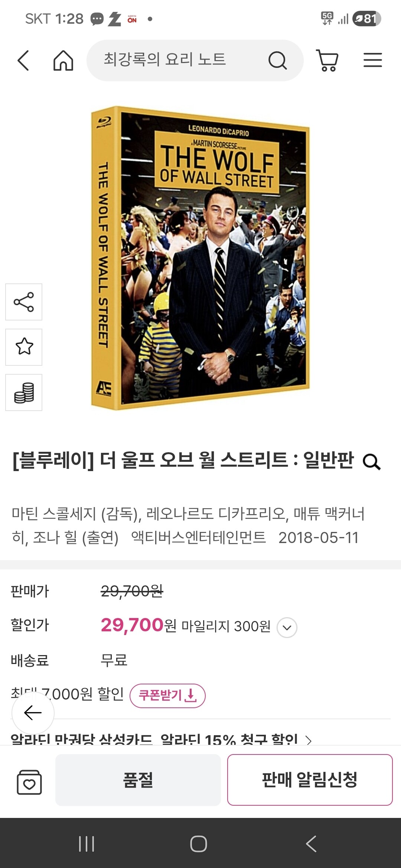Image resolution: width=401 pixels, height=868 pixels.
Task: Open the shopping cart
Action: click(x=327, y=60)
